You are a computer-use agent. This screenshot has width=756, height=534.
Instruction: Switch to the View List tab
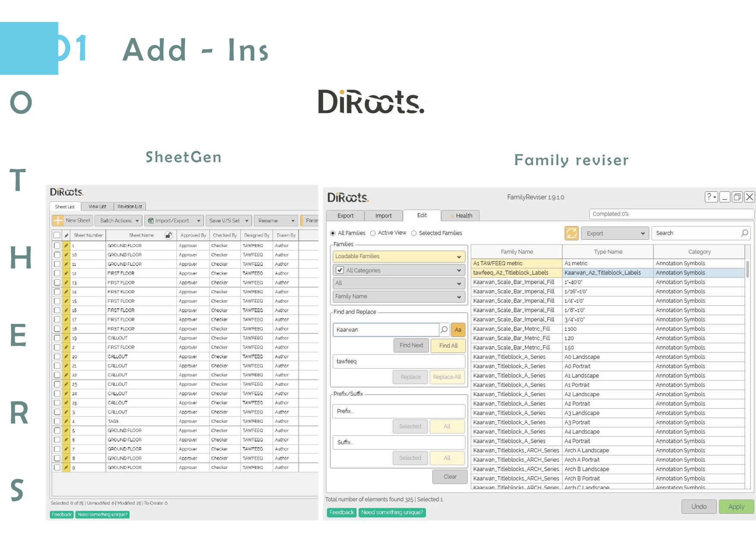(97, 206)
